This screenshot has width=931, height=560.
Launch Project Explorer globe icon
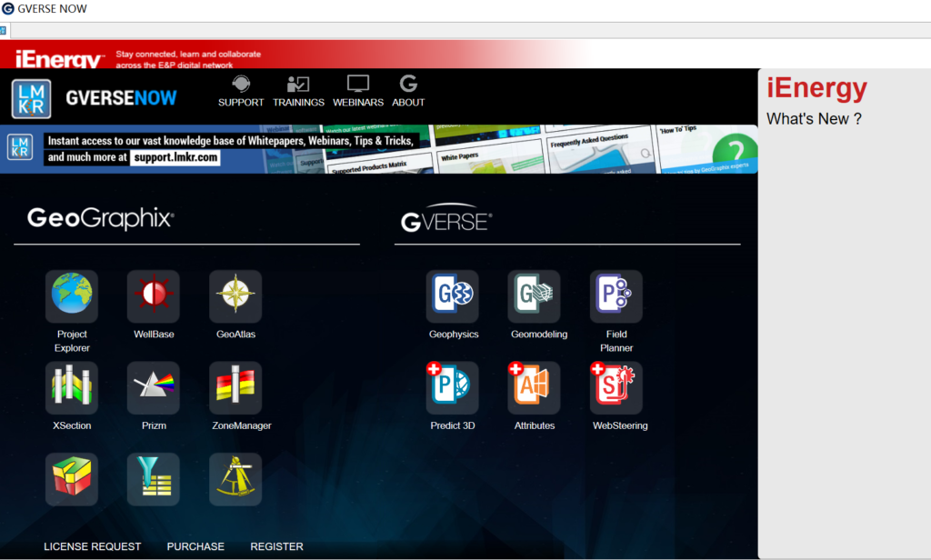tap(72, 295)
